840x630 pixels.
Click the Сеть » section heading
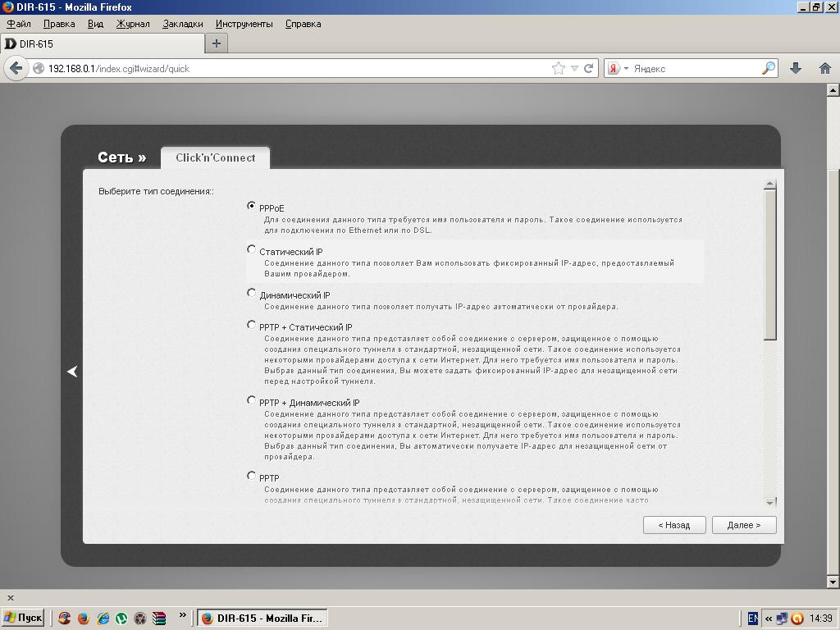click(x=121, y=157)
